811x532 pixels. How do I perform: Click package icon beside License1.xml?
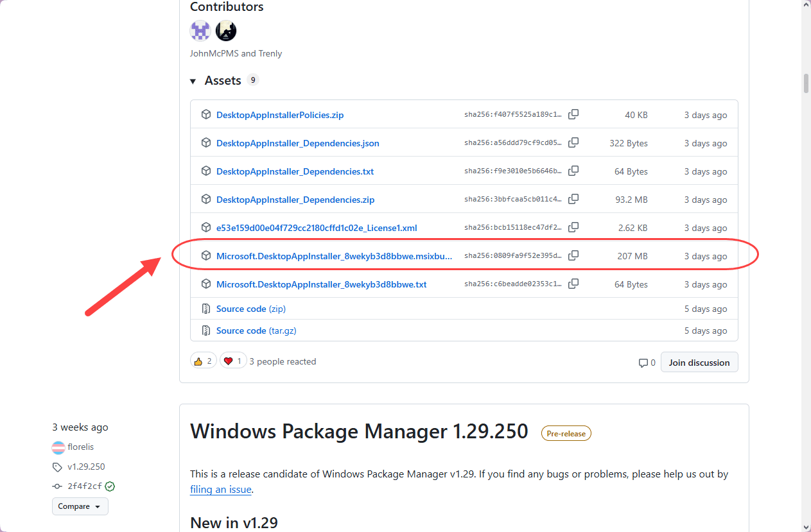click(206, 227)
